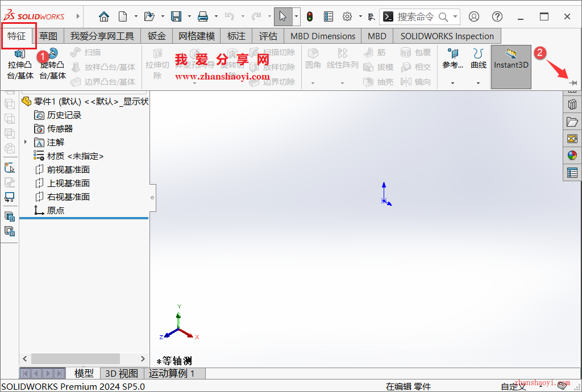Open View Palette icon in task pane
582x392 pixels.
(x=572, y=139)
